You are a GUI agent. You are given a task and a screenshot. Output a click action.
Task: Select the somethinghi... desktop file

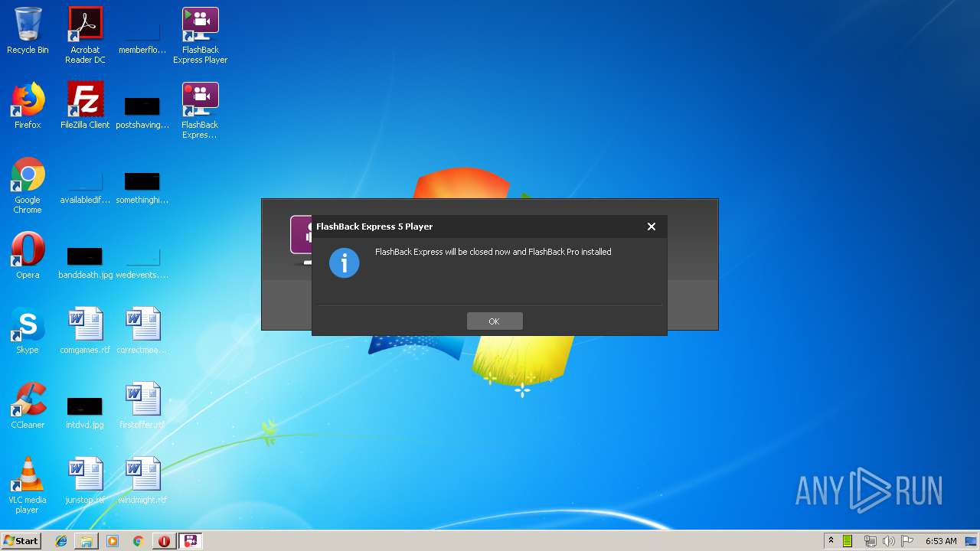(142, 187)
